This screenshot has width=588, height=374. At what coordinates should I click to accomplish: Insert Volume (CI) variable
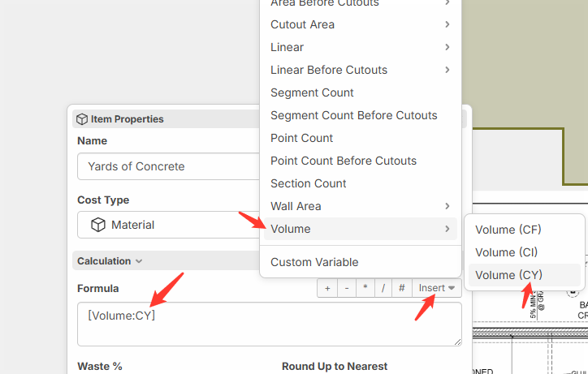point(525,252)
